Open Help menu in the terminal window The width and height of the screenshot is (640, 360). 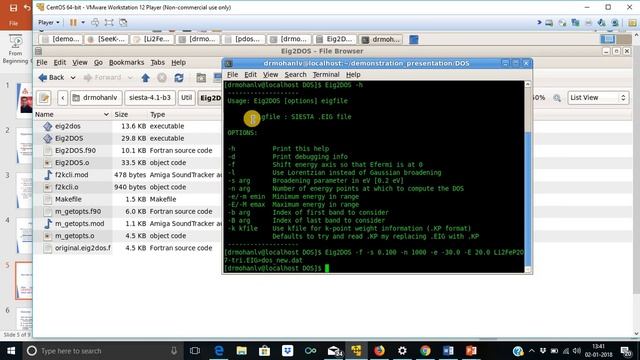(353, 75)
